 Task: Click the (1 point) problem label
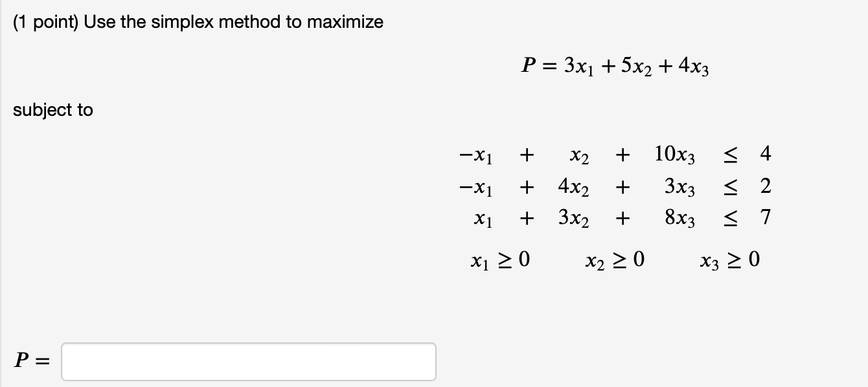tap(39, 21)
